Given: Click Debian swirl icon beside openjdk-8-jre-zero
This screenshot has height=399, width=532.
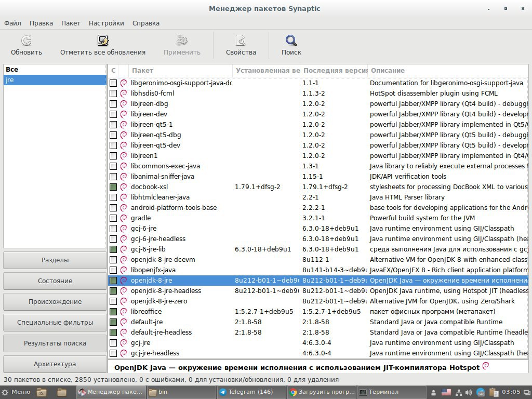Looking at the screenshot, I should click(x=124, y=301).
